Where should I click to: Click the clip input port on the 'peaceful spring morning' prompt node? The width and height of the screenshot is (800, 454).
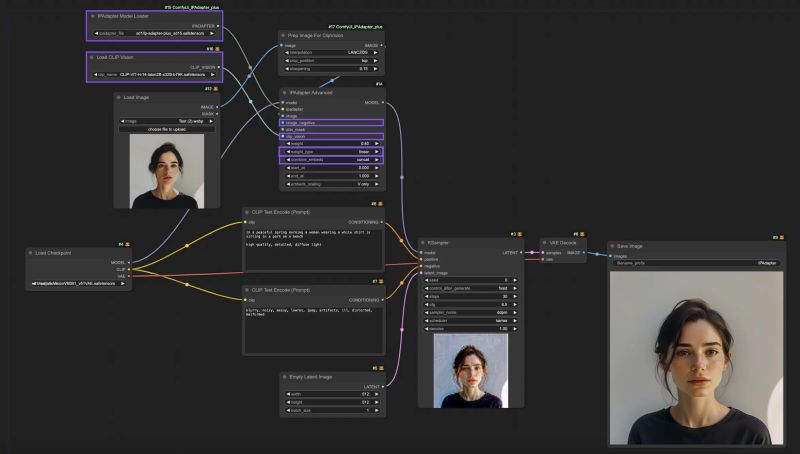pos(245,222)
